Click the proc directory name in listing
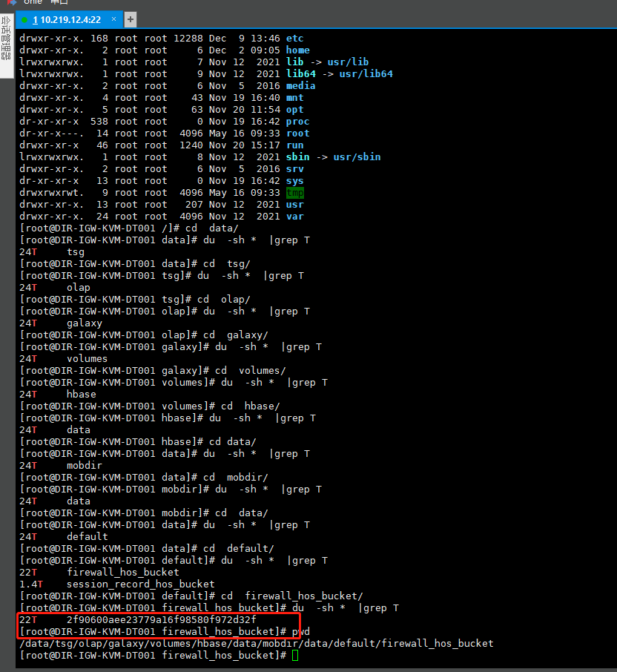Viewport: 617px width, 672px height. click(297, 122)
